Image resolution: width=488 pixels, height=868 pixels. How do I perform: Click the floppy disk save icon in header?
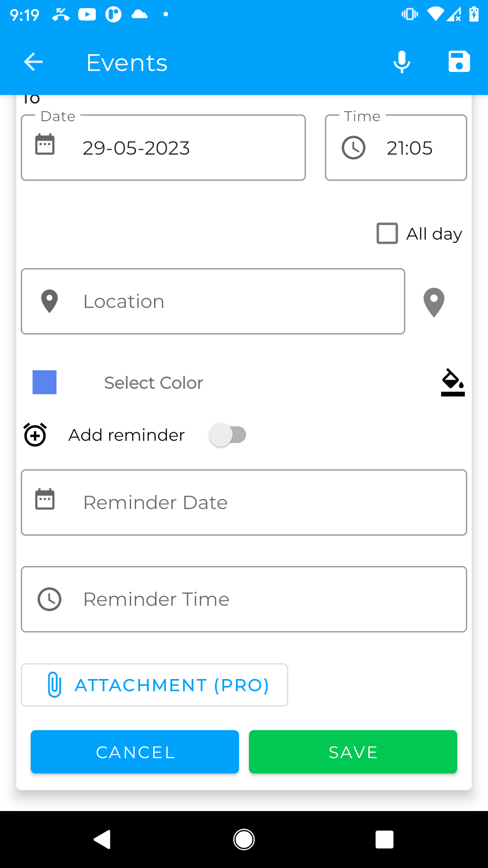459,61
